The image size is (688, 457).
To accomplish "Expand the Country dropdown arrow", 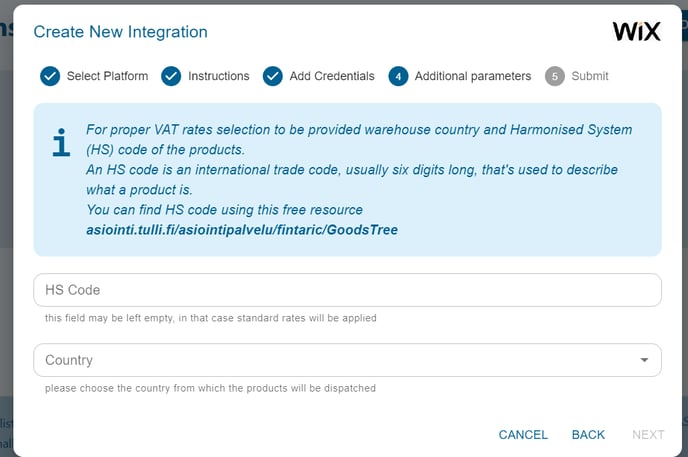I will [644, 360].
